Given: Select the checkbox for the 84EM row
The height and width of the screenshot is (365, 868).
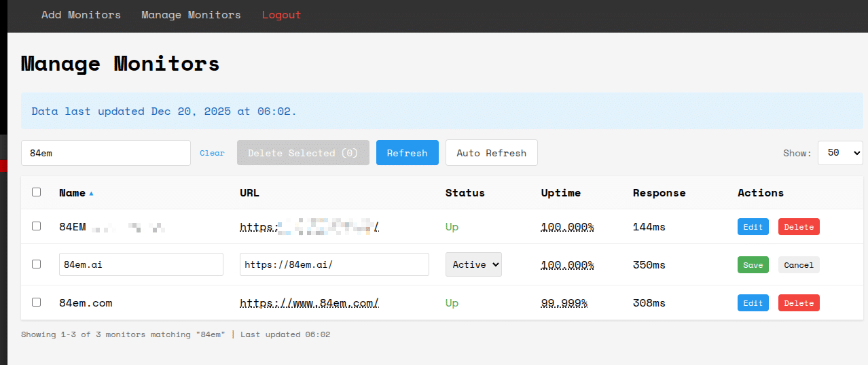Looking at the screenshot, I should coord(37,226).
